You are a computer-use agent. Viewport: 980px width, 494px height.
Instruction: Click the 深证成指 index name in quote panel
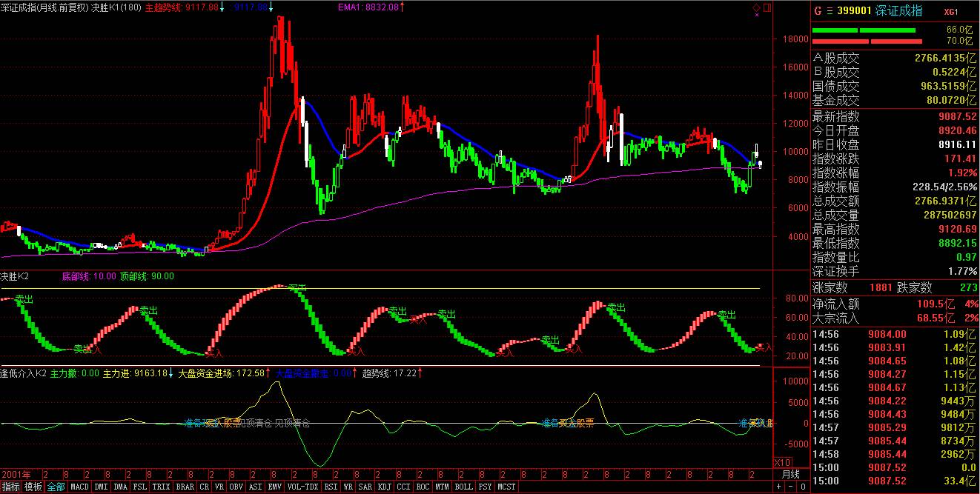[899, 11]
